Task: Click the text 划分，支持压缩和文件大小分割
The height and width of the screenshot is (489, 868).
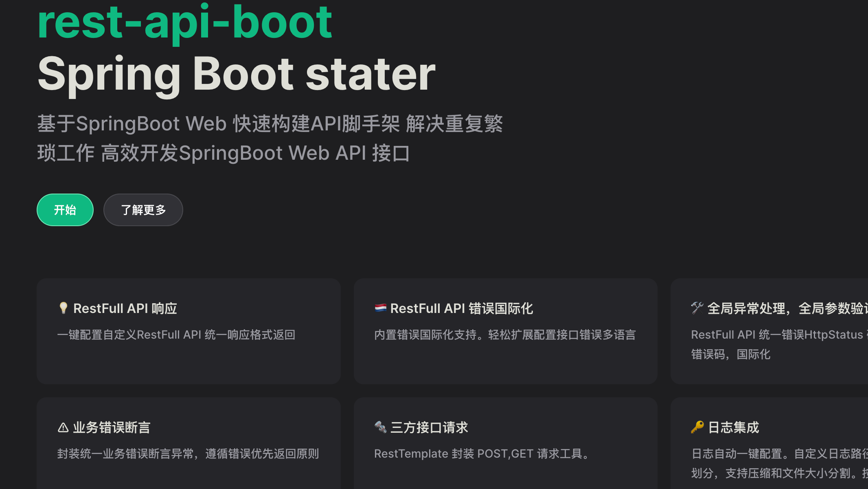Action: pyautogui.click(x=780, y=474)
